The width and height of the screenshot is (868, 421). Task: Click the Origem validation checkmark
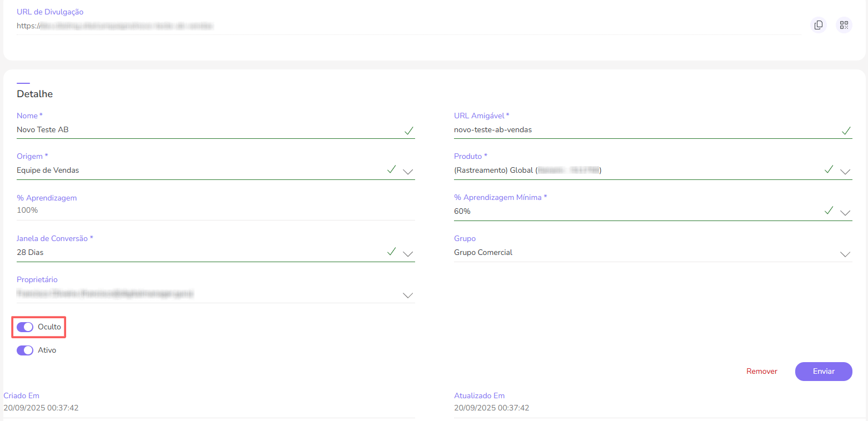point(391,169)
